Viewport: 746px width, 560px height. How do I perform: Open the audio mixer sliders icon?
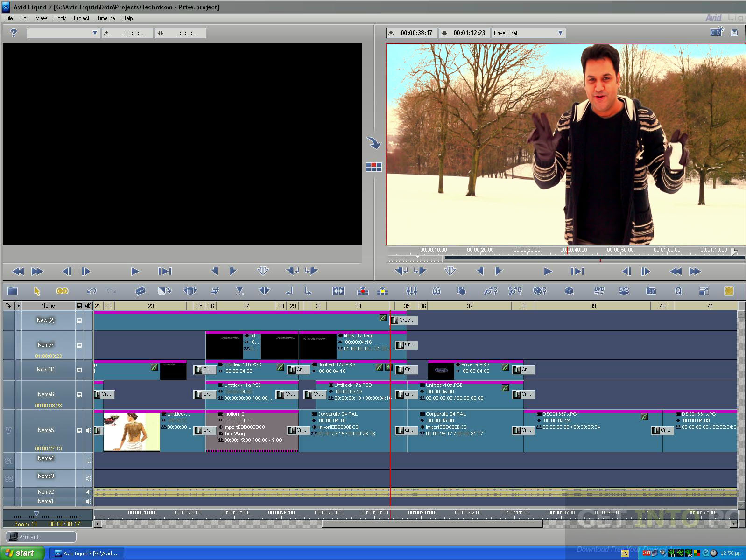(x=411, y=291)
